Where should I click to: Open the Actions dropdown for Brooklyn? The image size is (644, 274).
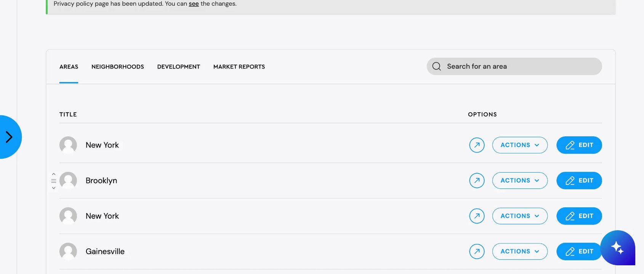520,180
